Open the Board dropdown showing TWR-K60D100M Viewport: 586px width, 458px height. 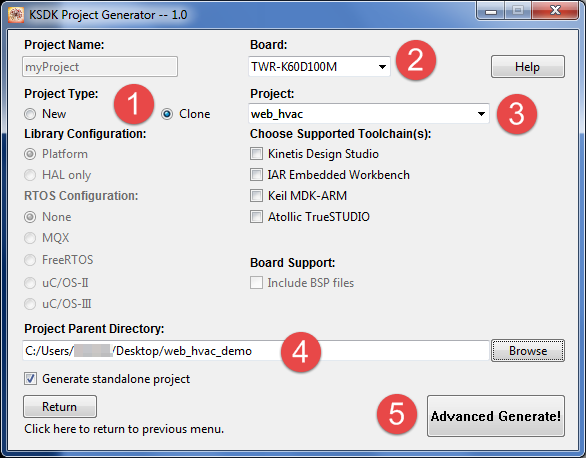click(x=319, y=67)
